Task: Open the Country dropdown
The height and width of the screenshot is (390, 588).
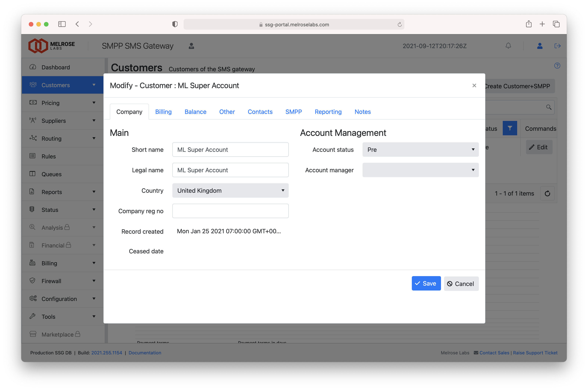Action: click(x=230, y=190)
